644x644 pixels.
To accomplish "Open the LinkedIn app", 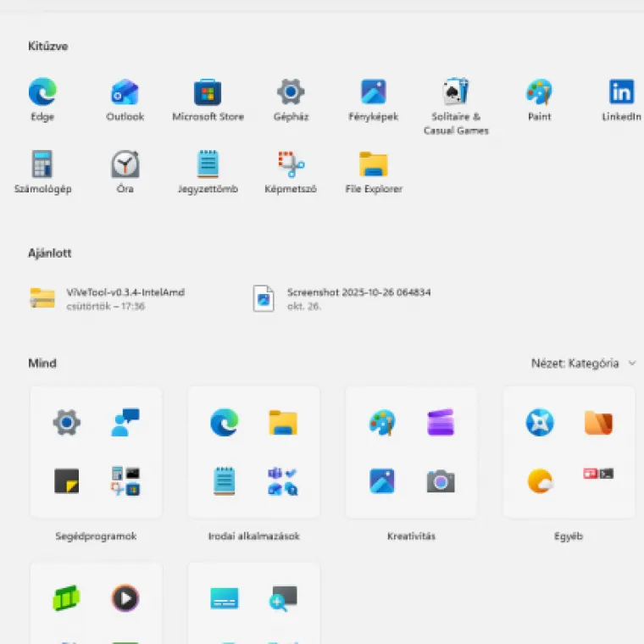I will [621, 100].
